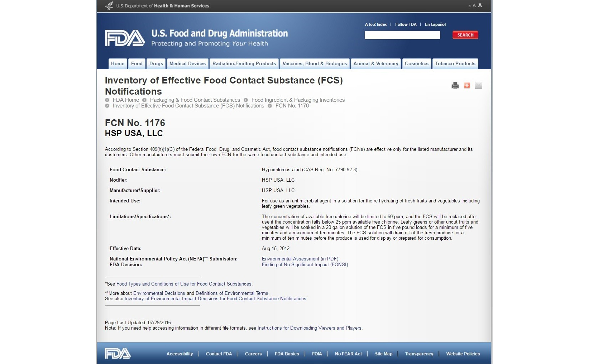
Task: Select the largest text size 'A'
Action: point(480,5)
